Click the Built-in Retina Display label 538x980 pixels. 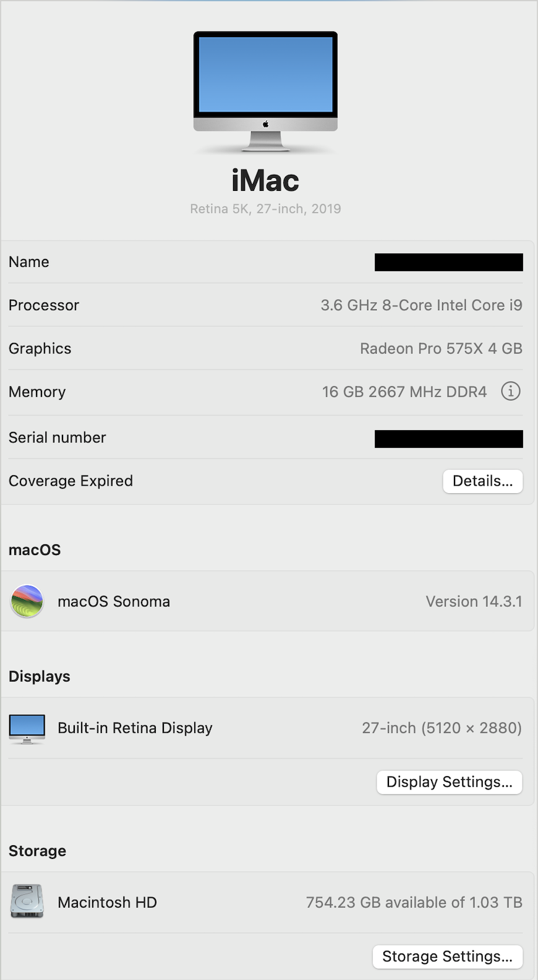tap(135, 728)
